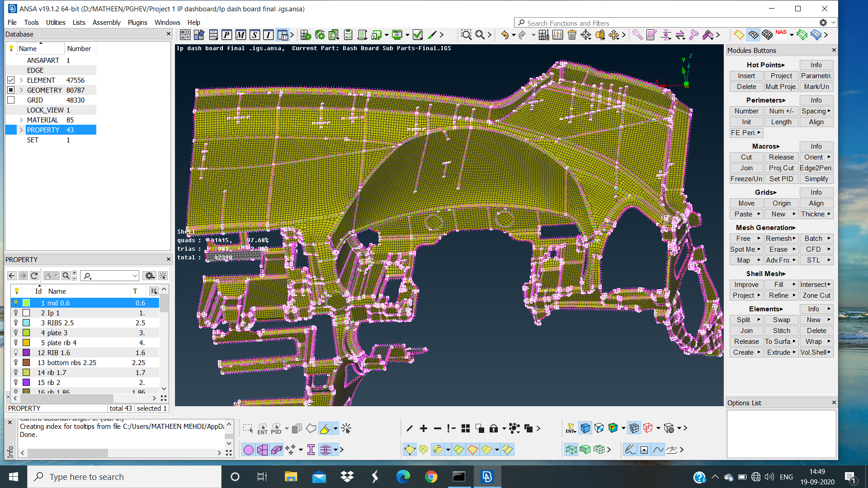
Task: Select the paint brush tool in toolbar
Action: click(433, 34)
